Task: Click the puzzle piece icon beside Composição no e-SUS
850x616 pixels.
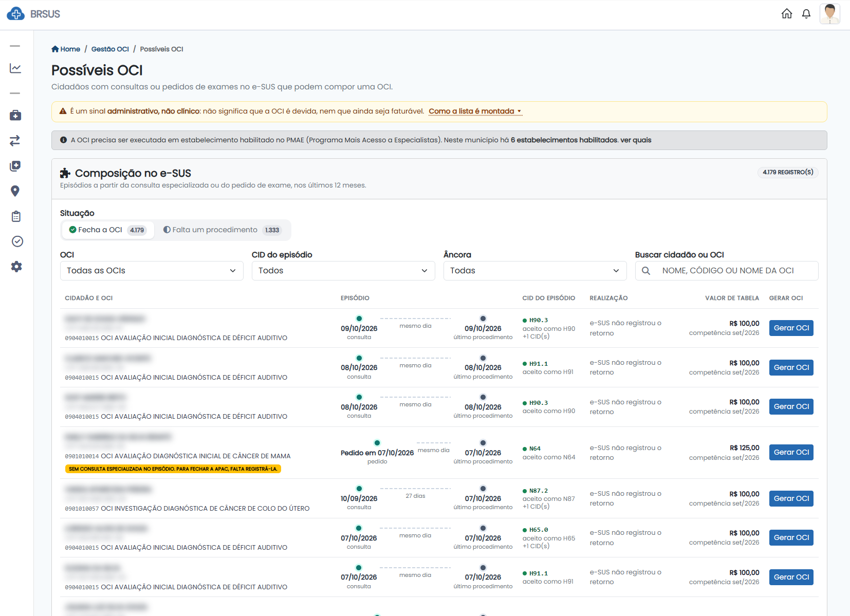Action: [x=65, y=173]
